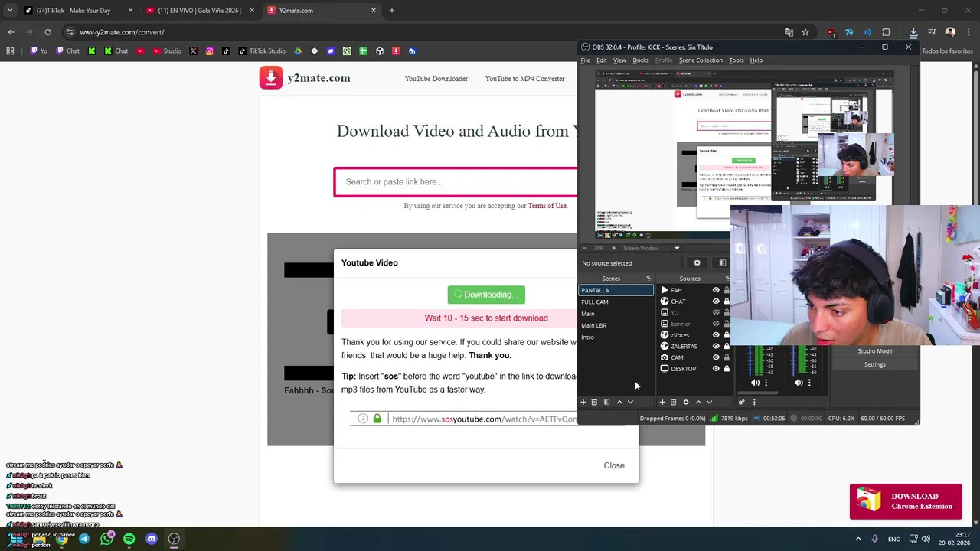Click the green Downloading button
The height and width of the screenshot is (551, 980).
[x=486, y=295]
